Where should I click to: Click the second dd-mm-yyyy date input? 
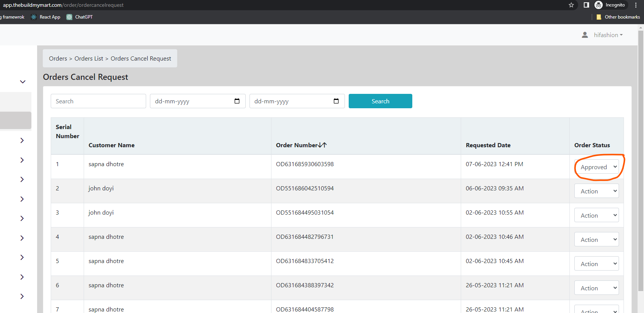[x=297, y=101]
